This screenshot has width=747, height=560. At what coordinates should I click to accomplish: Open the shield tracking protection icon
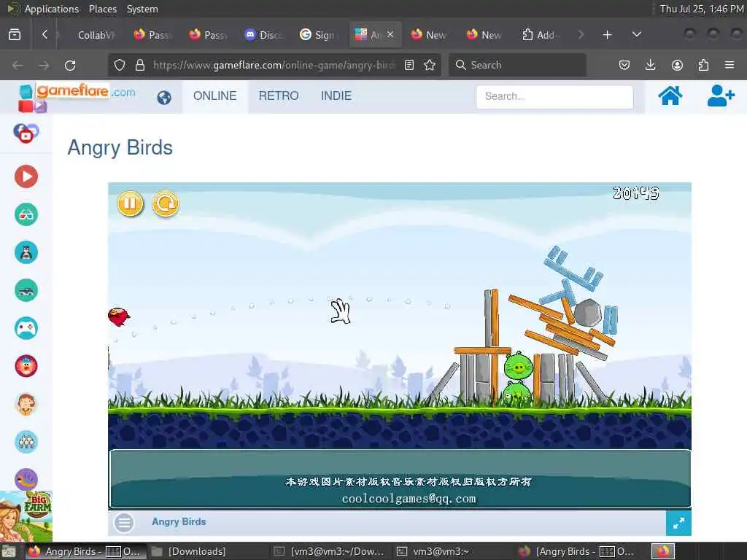pyautogui.click(x=120, y=65)
